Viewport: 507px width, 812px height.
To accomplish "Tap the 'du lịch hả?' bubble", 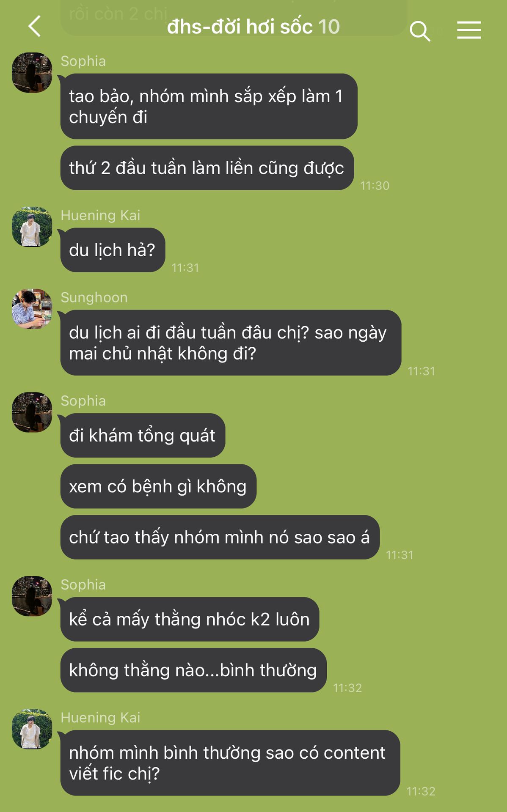I will click(x=113, y=250).
